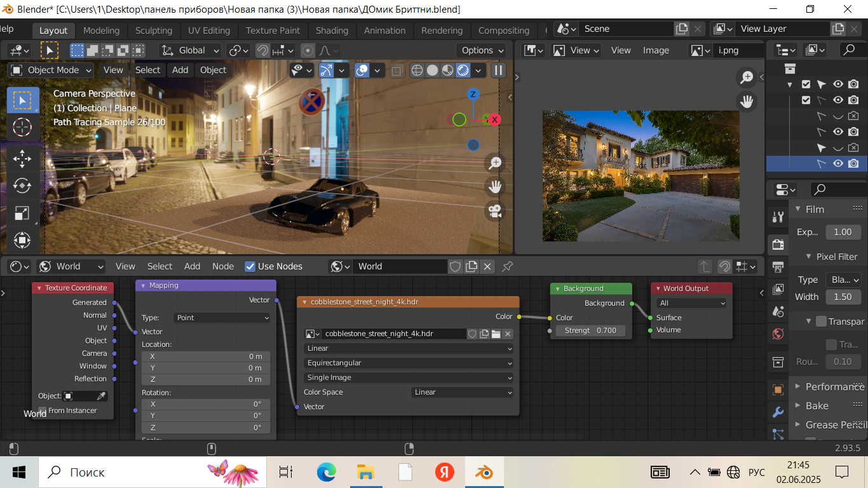
Task: Pin the World node tree
Action: [x=507, y=266]
